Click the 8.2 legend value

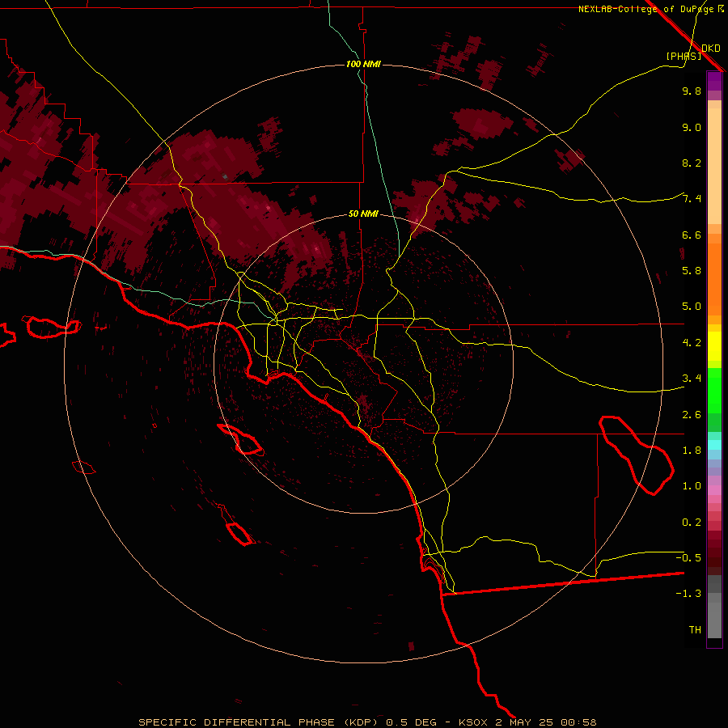pos(692,163)
